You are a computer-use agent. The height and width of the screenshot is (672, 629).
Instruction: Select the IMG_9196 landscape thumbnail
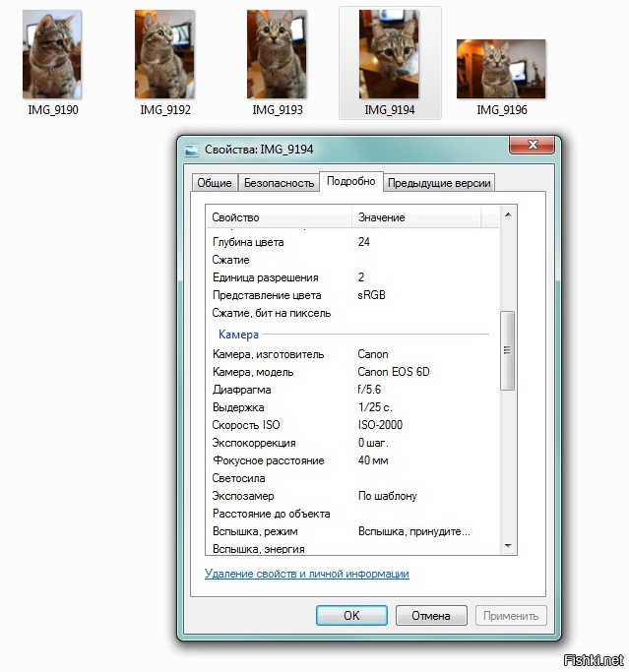[x=501, y=68]
